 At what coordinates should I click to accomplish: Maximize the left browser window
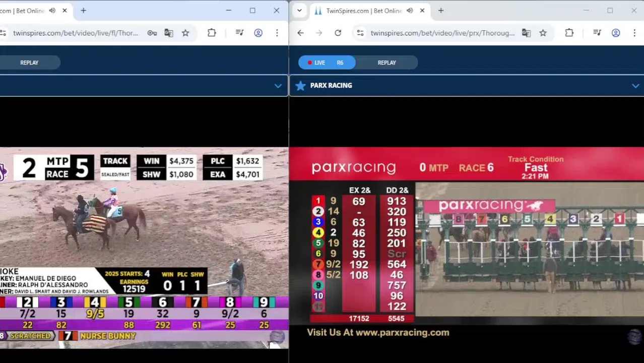pos(252,11)
